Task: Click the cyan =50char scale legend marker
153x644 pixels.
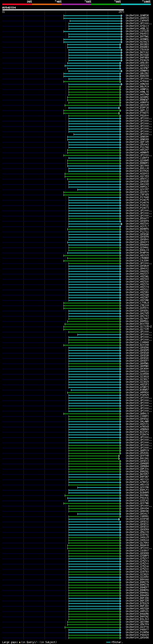Action: click(108, 642)
